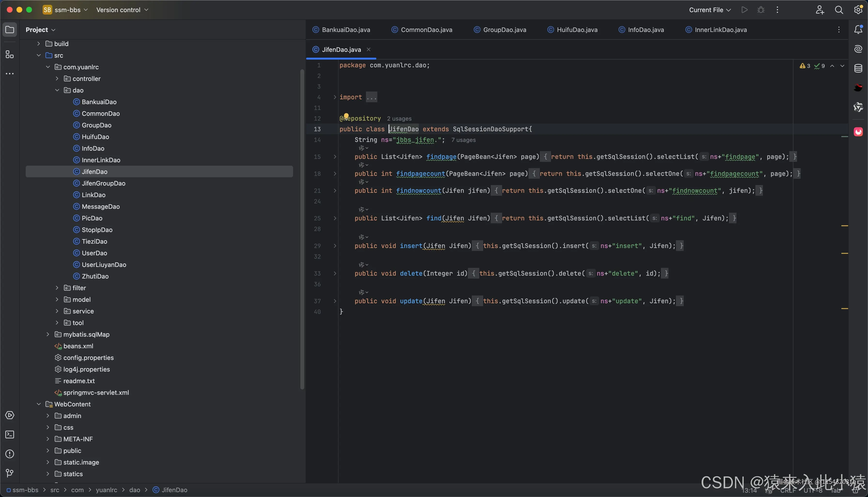The image size is (868, 497).
Task: Click the 2 usages hint link
Action: pyautogui.click(x=399, y=119)
